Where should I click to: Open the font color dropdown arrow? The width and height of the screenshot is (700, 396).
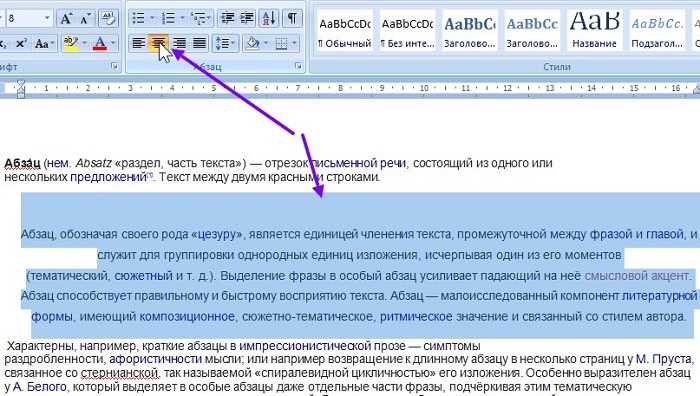[x=113, y=43]
